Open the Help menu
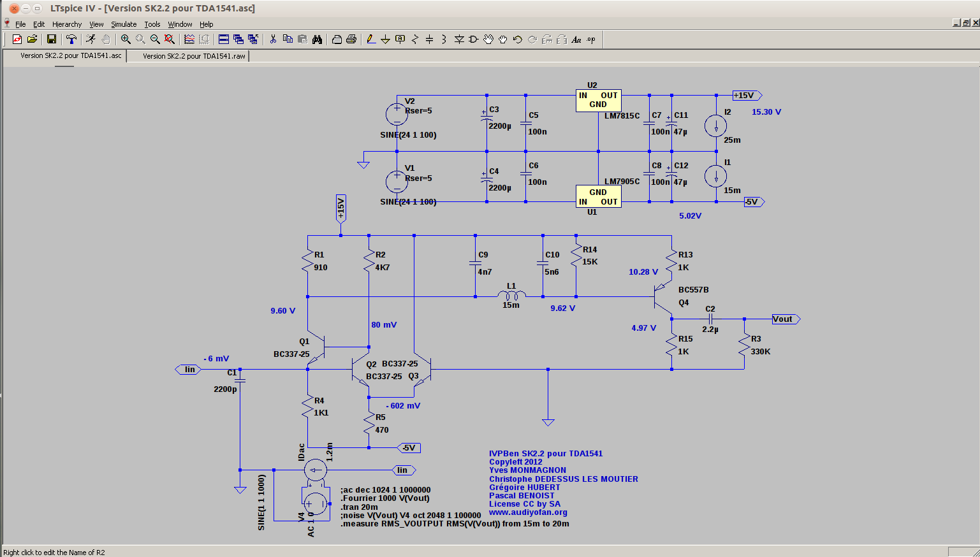 click(x=206, y=24)
